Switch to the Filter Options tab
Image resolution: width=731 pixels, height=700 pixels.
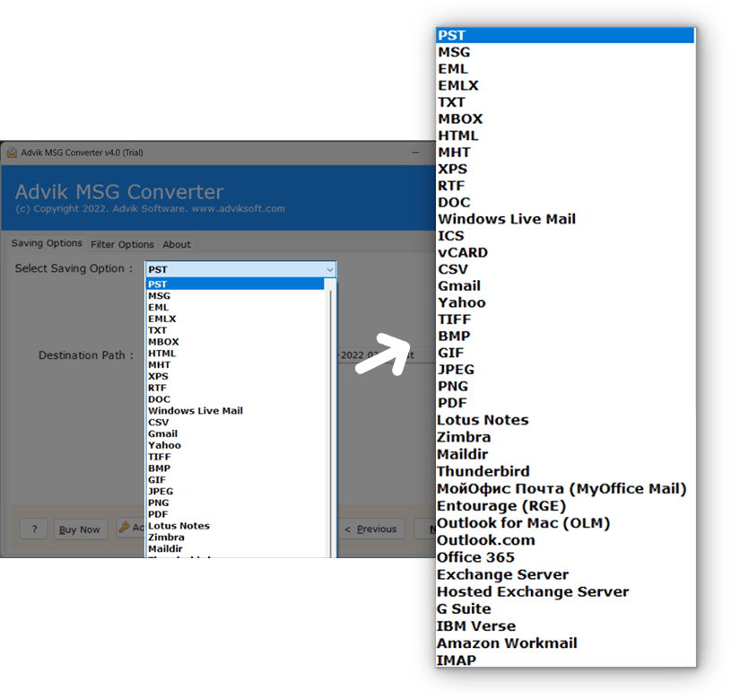point(122,244)
